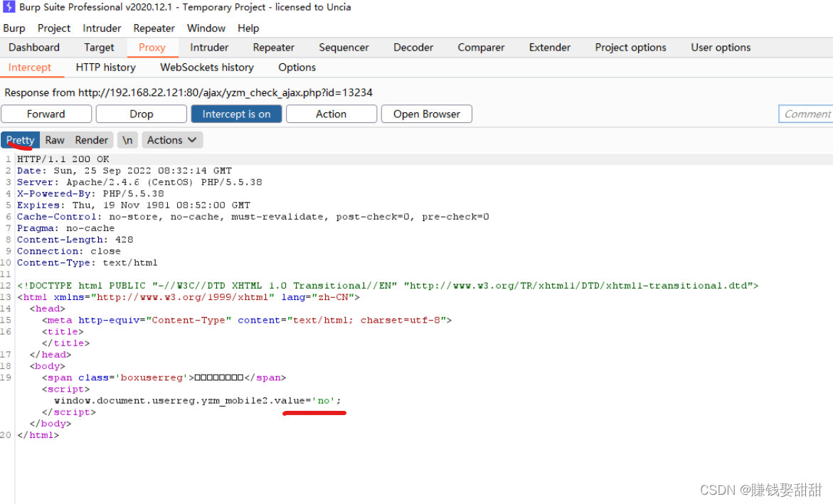Click the HTTP/1.1 200 OK status line

(x=63, y=159)
